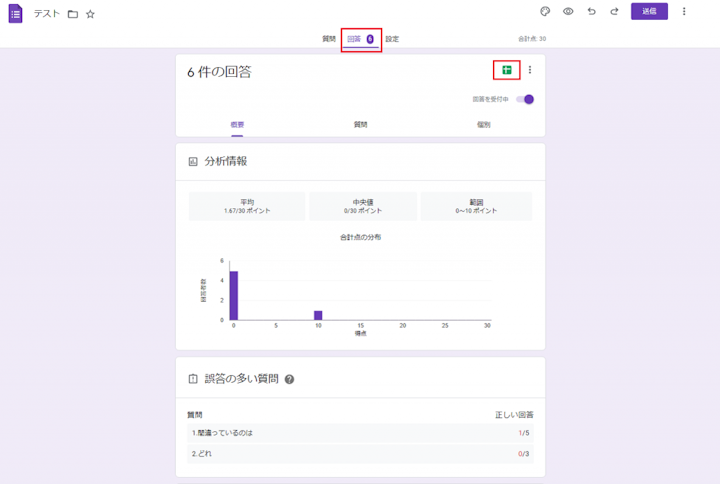Preview the form with the eye icon
Viewport: 720px width, 484px height.
pos(568,12)
